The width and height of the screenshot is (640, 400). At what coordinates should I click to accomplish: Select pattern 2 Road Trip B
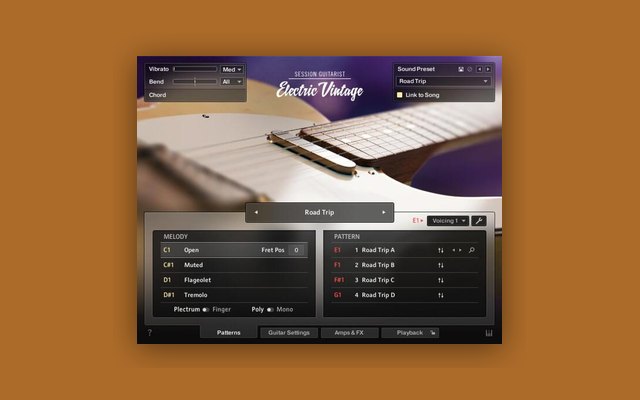[404, 265]
